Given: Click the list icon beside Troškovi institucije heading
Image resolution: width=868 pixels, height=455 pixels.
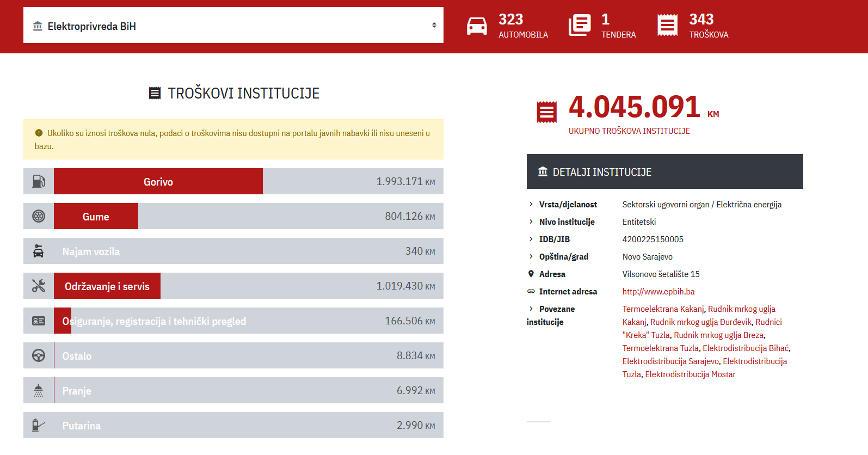Looking at the screenshot, I should pyautogui.click(x=155, y=93).
